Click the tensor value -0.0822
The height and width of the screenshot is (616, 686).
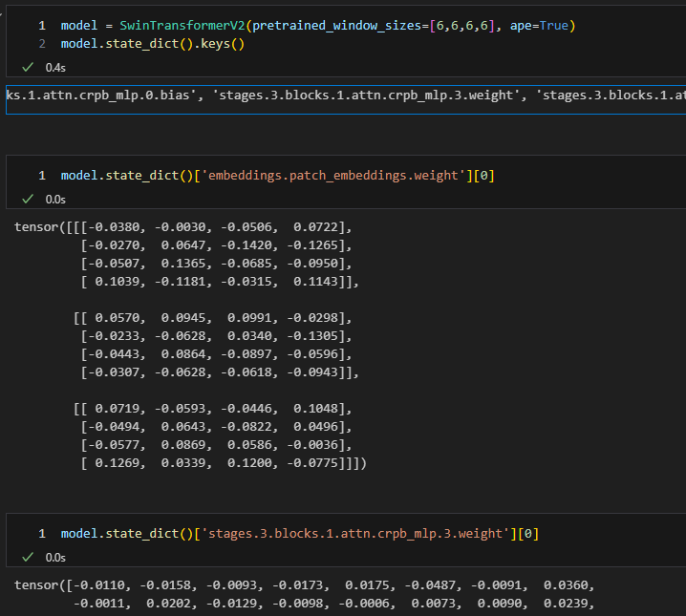click(x=247, y=427)
